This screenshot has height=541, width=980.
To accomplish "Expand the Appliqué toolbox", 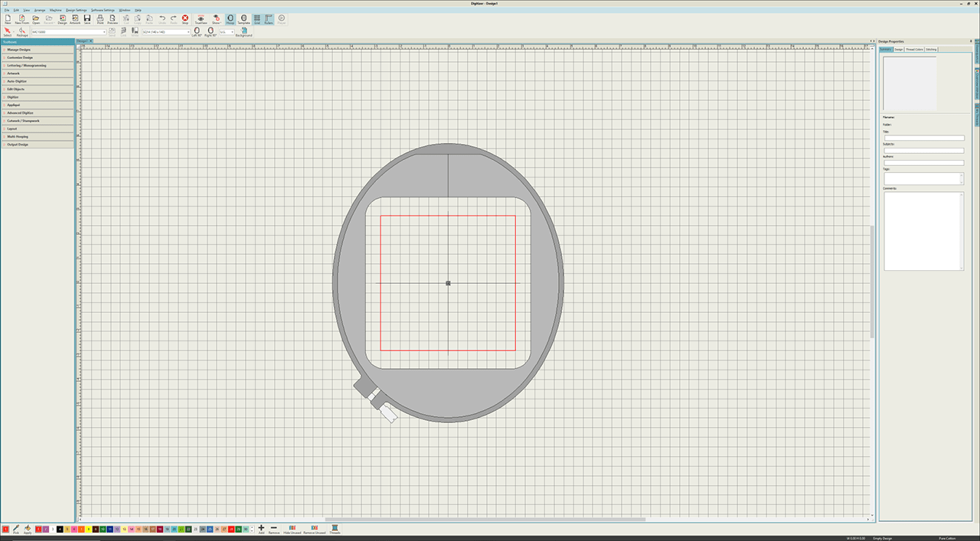I will (38, 105).
